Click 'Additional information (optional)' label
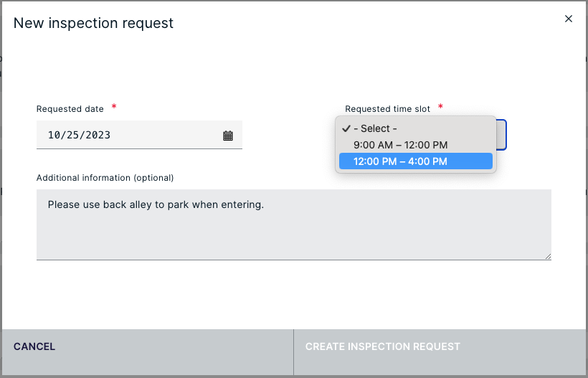 click(x=105, y=178)
